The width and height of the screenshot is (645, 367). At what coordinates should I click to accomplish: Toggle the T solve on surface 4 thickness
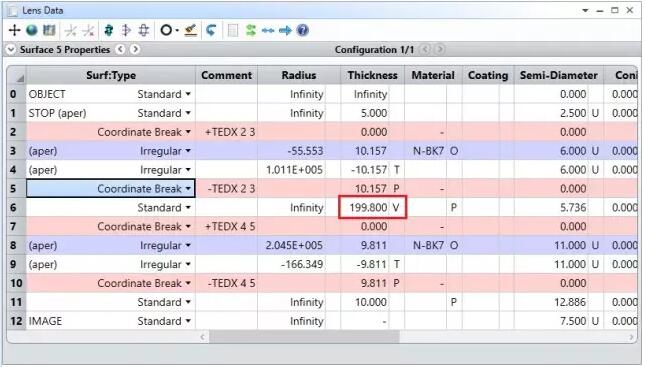point(397,170)
